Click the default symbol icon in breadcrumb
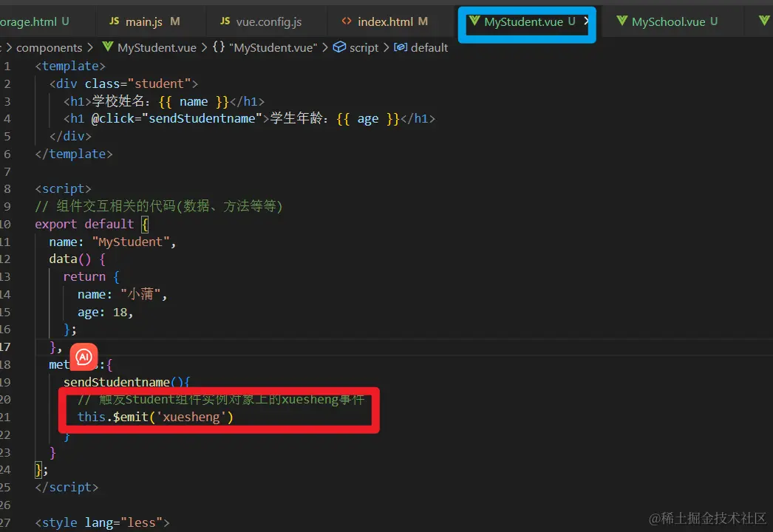 pos(401,47)
